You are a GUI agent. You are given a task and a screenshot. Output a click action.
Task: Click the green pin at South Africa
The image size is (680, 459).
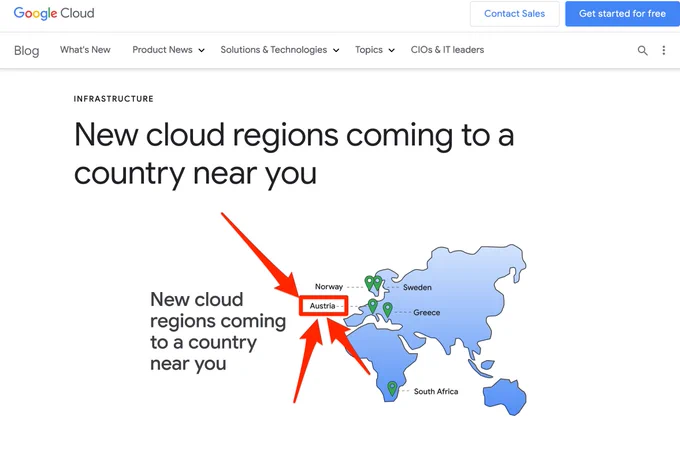pyautogui.click(x=392, y=387)
